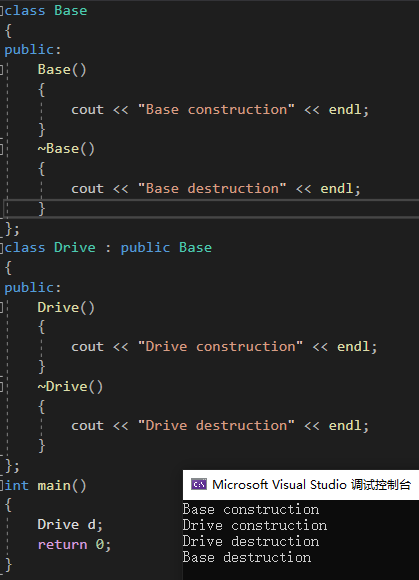
Task: Collapse the int main() function block
Action: tap(1, 485)
